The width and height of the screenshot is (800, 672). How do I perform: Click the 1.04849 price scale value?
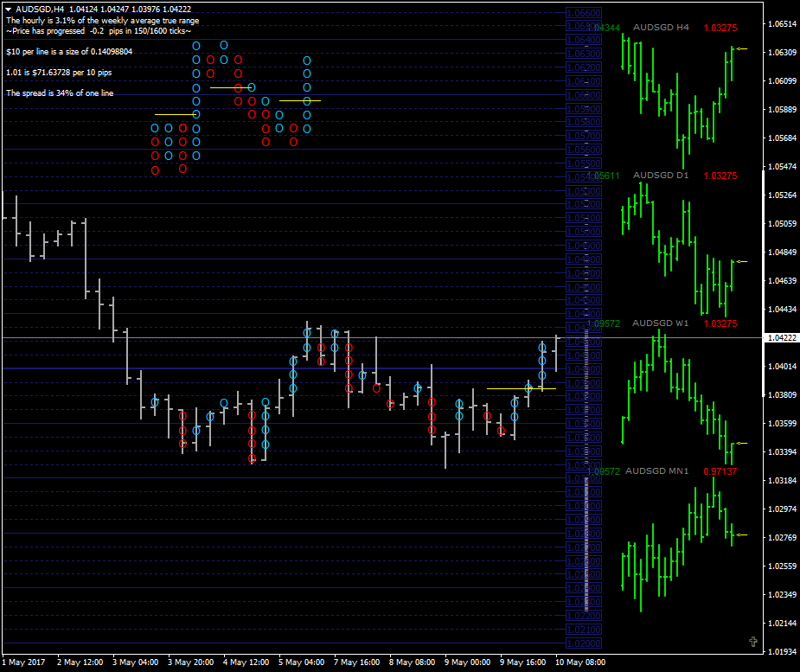(x=782, y=253)
